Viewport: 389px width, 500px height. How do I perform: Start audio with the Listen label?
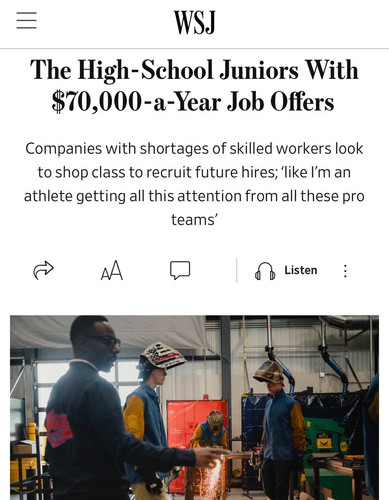coord(301,270)
